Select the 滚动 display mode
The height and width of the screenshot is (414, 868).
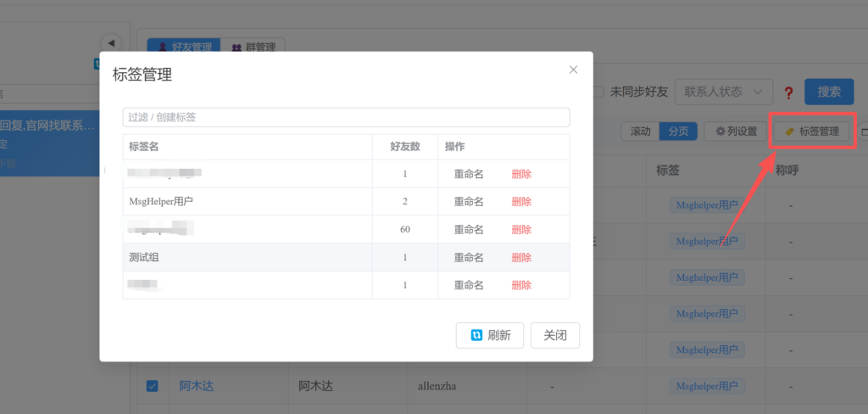coord(640,131)
